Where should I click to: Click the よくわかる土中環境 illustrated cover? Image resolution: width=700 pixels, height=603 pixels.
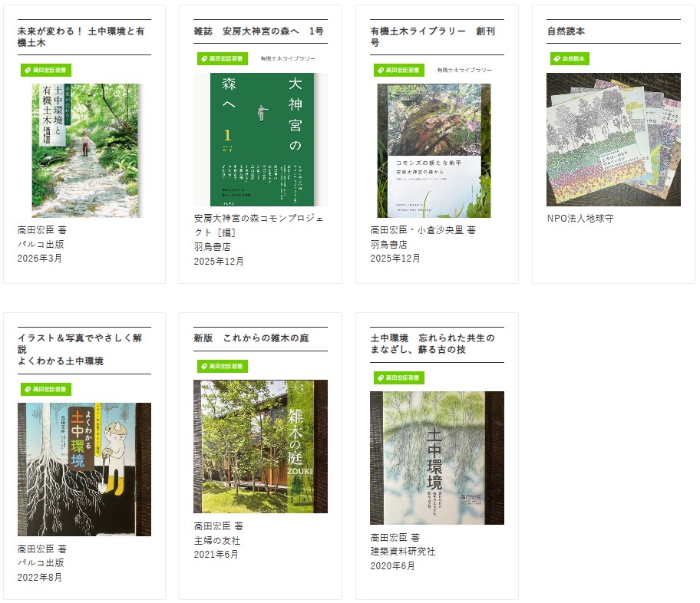tap(84, 469)
